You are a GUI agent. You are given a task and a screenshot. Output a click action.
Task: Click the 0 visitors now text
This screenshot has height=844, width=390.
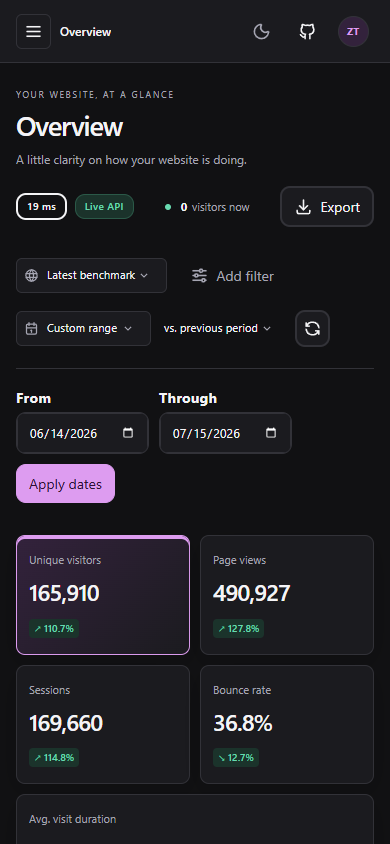tap(215, 207)
